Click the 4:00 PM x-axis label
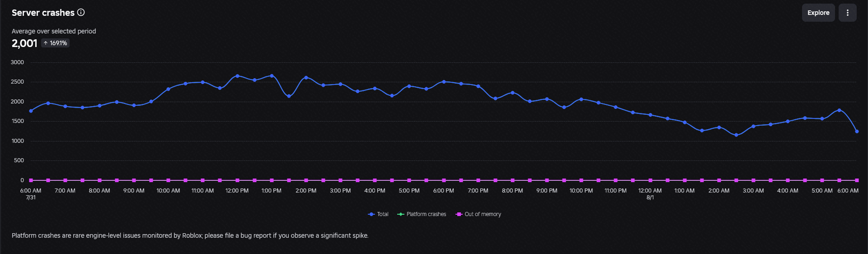Image resolution: width=868 pixels, height=254 pixels. (375, 191)
